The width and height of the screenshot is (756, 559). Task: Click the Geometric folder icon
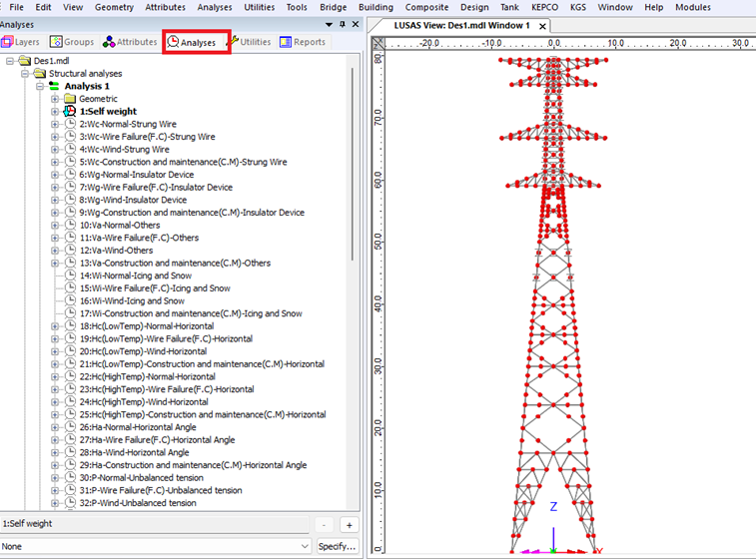[x=70, y=99]
